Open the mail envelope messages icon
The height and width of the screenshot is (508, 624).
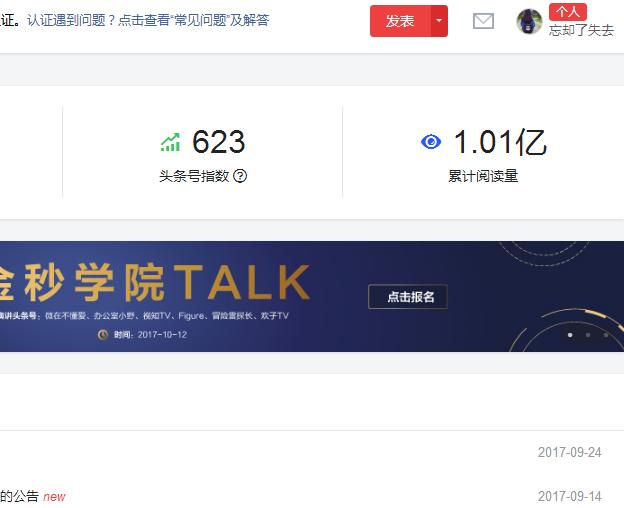pyautogui.click(x=484, y=21)
